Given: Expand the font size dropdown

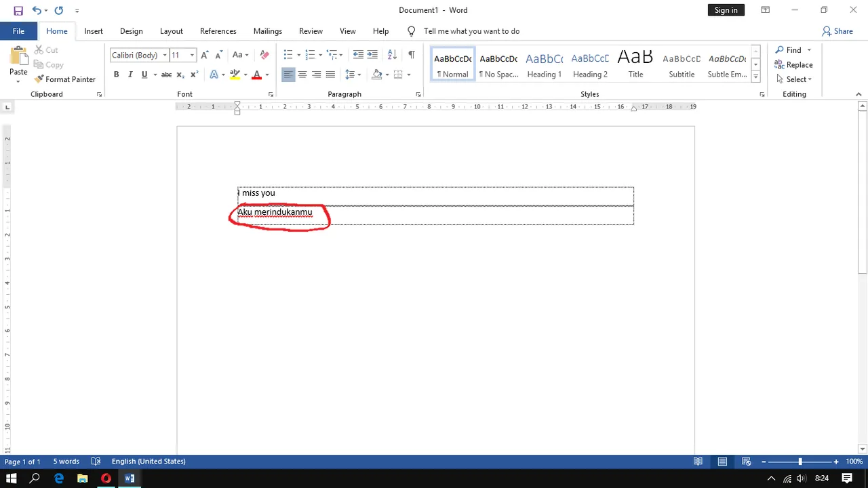Looking at the screenshot, I should pyautogui.click(x=192, y=55).
